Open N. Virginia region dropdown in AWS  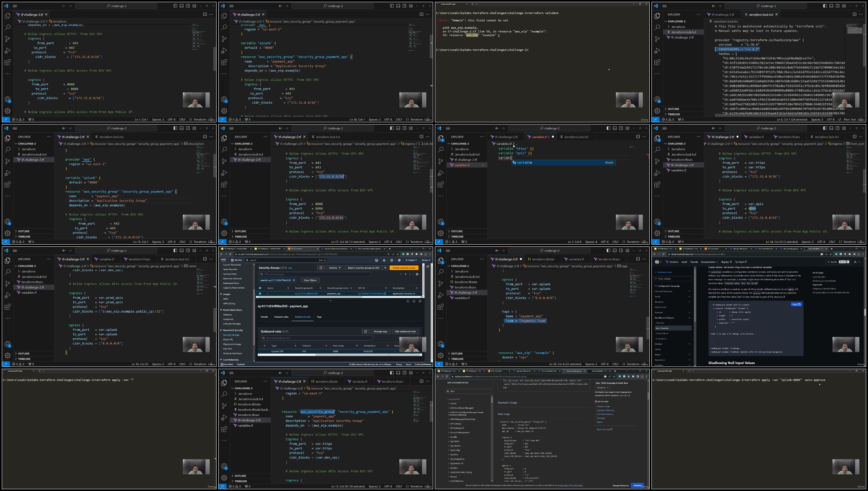coord(411,260)
